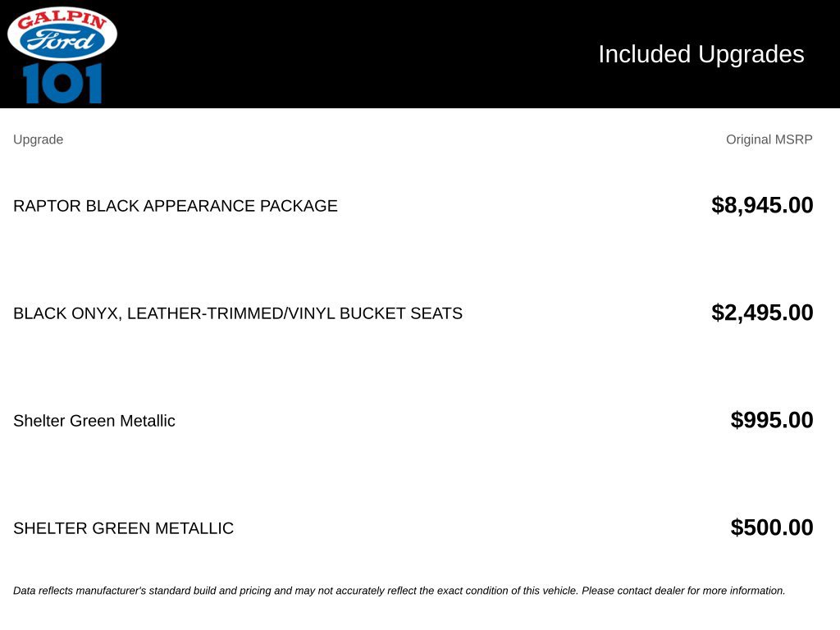Click the $500.00 price

(771, 527)
